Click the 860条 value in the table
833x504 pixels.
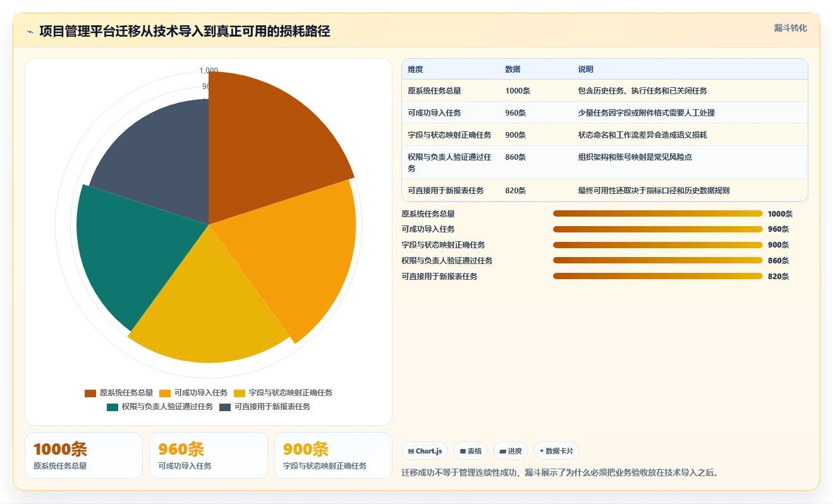[x=515, y=157]
